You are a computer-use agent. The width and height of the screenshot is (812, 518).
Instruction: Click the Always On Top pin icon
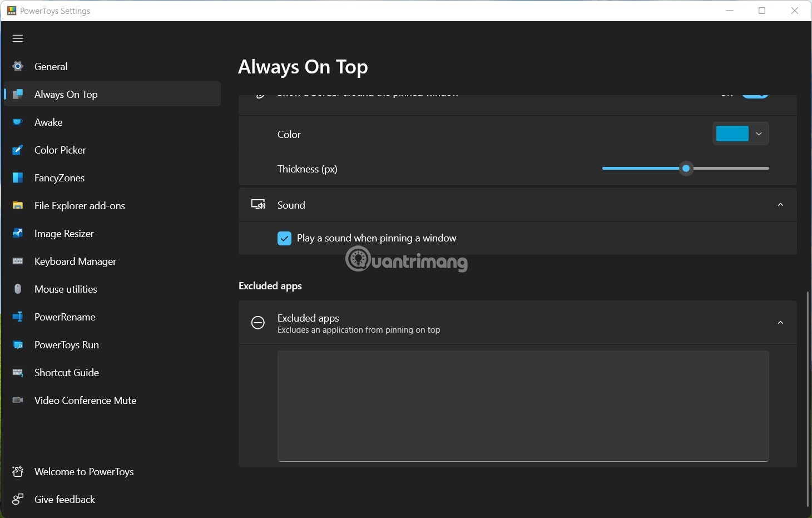tap(17, 94)
